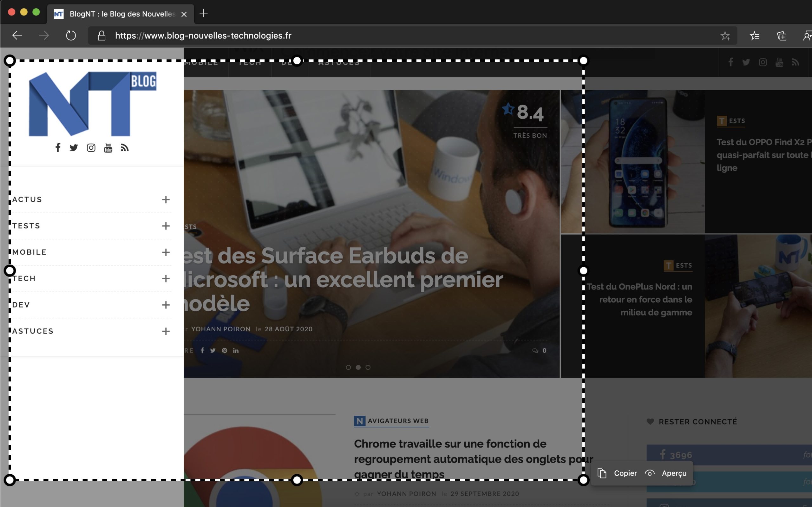Select the second slider dot on the carousel
The height and width of the screenshot is (507, 812).
358,367
